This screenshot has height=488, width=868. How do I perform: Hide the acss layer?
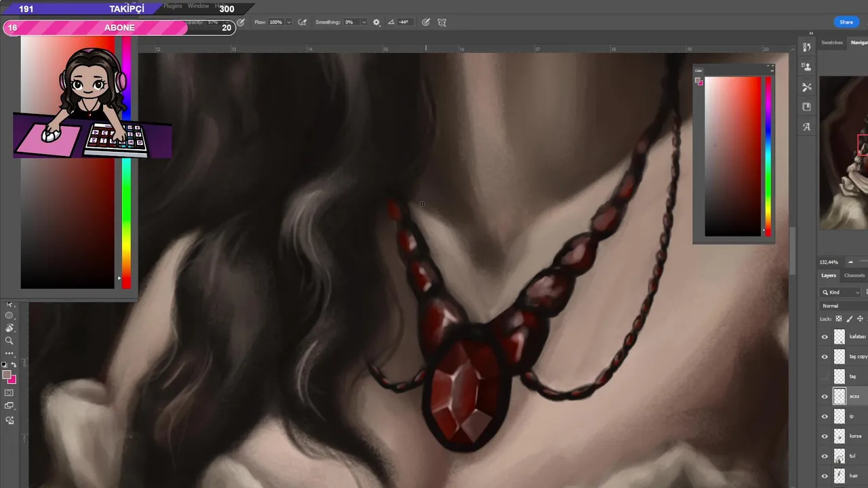pyautogui.click(x=825, y=396)
